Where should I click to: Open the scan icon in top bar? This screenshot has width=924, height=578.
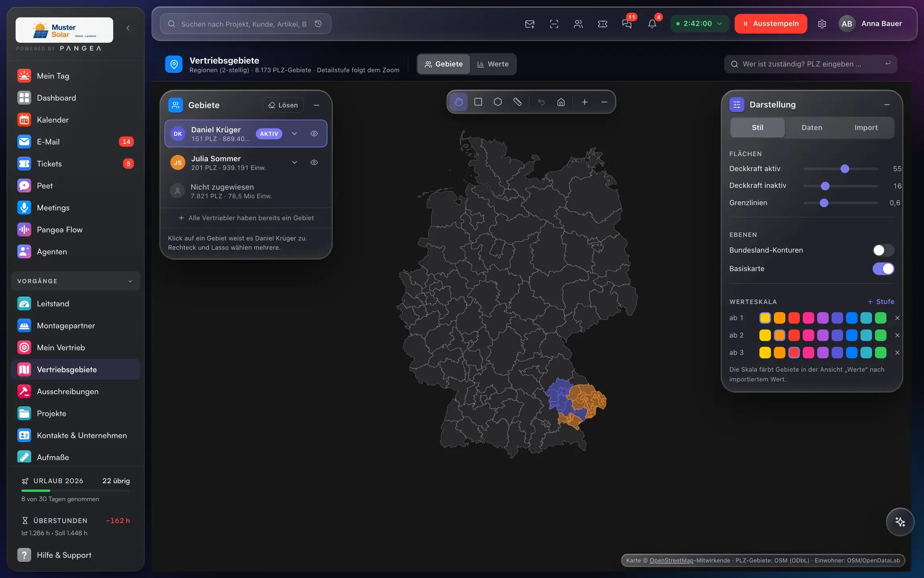point(554,24)
